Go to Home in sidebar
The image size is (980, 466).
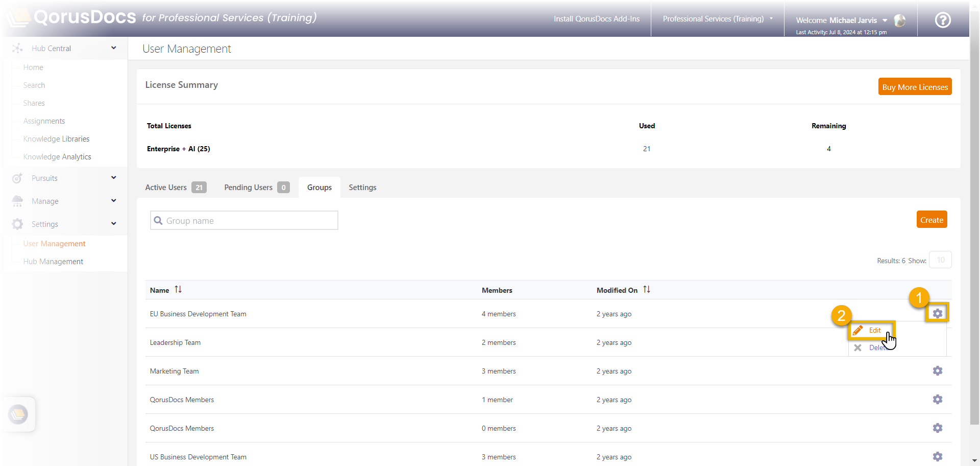[33, 67]
